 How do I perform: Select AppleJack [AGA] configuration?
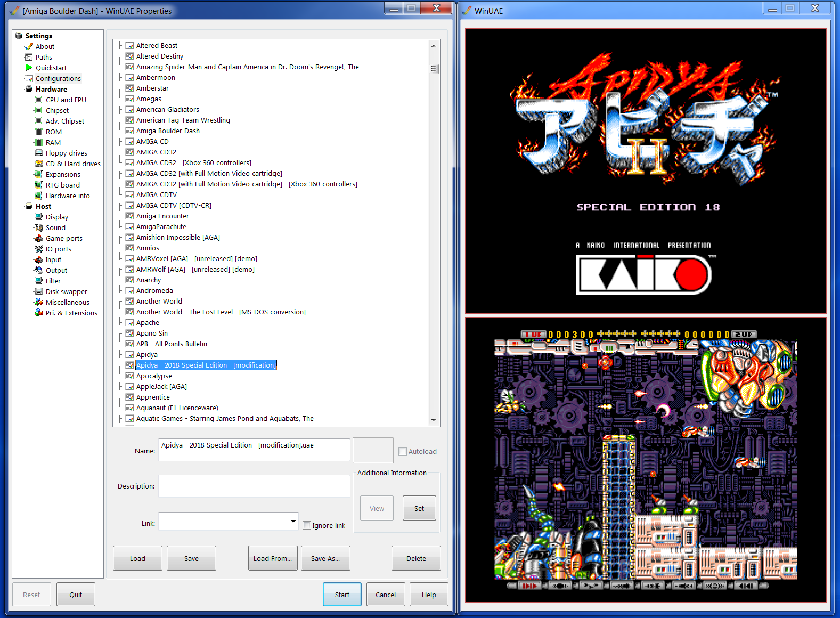(161, 386)
